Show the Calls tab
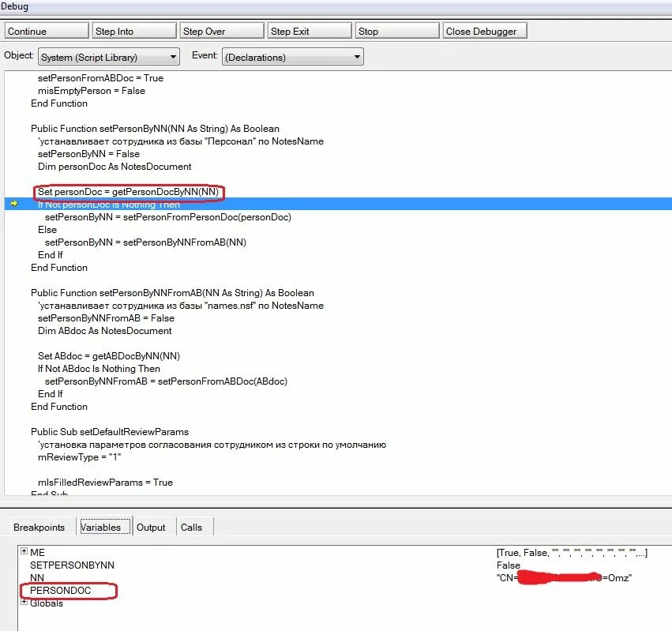 tap(191, 527)
